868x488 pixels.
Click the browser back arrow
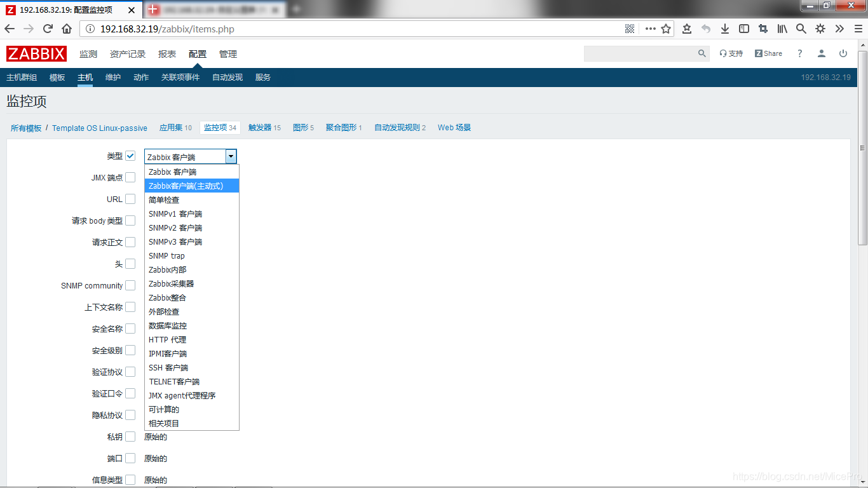[x=10, y=29]
